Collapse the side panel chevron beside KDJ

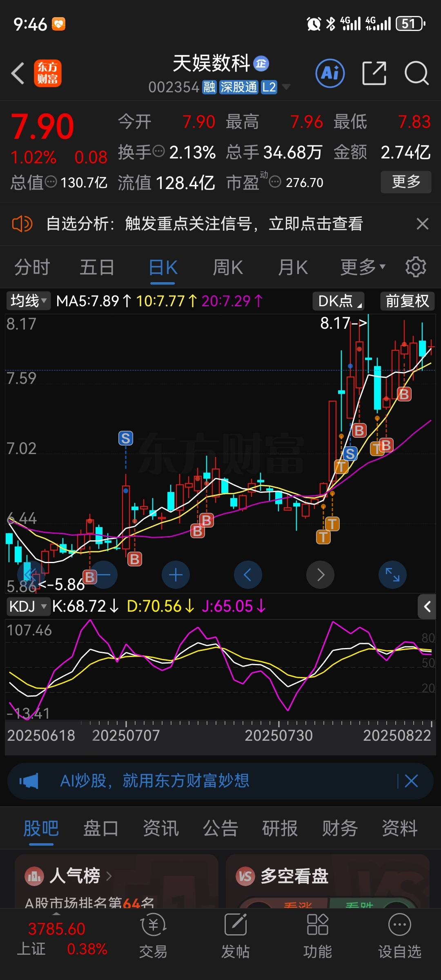click(427, 607)
